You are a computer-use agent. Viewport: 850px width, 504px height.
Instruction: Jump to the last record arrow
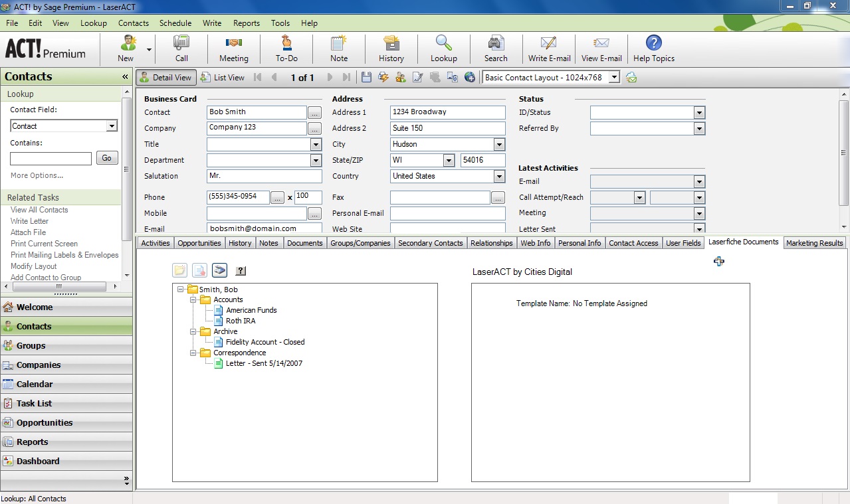tap(348, 78)
